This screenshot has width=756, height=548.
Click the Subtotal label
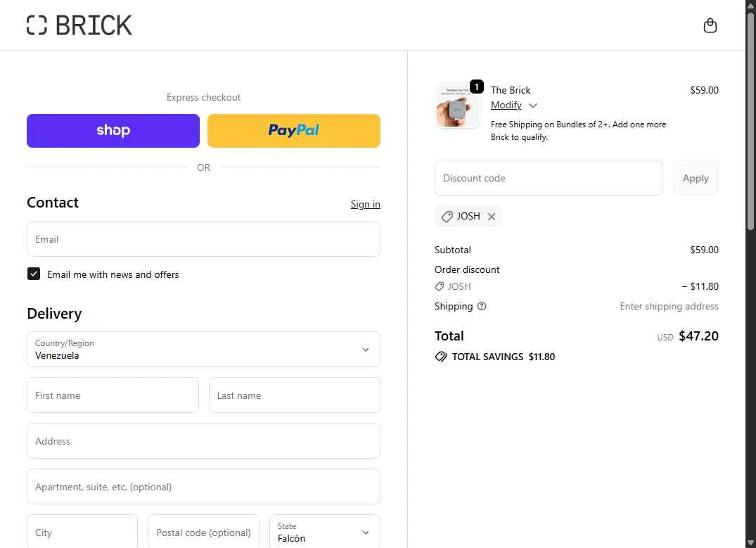point(453,250)
